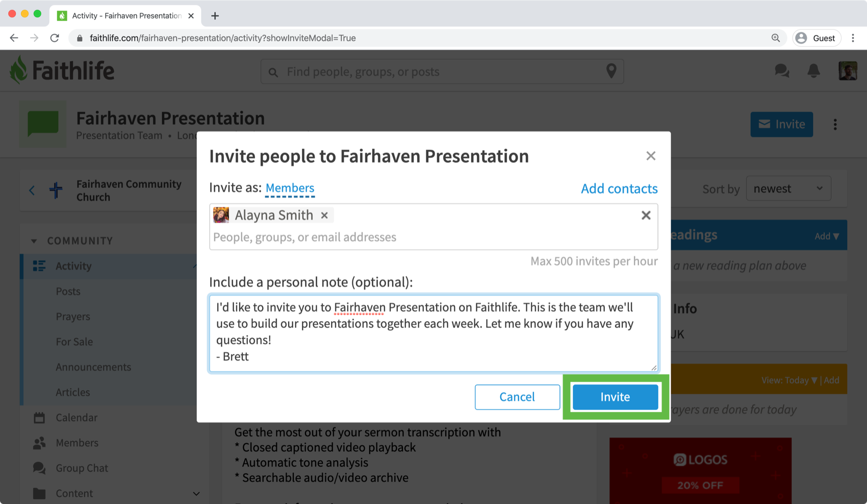Click Alayna Smith's avatar thumbnail
The width and height of the screenshot is (867, 504).
[x=221, y=215]
